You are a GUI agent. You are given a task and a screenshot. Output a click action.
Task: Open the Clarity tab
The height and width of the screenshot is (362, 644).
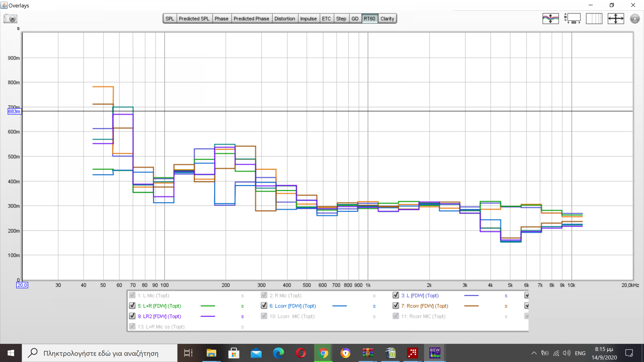pyautogui.click(x=387, y=19)
